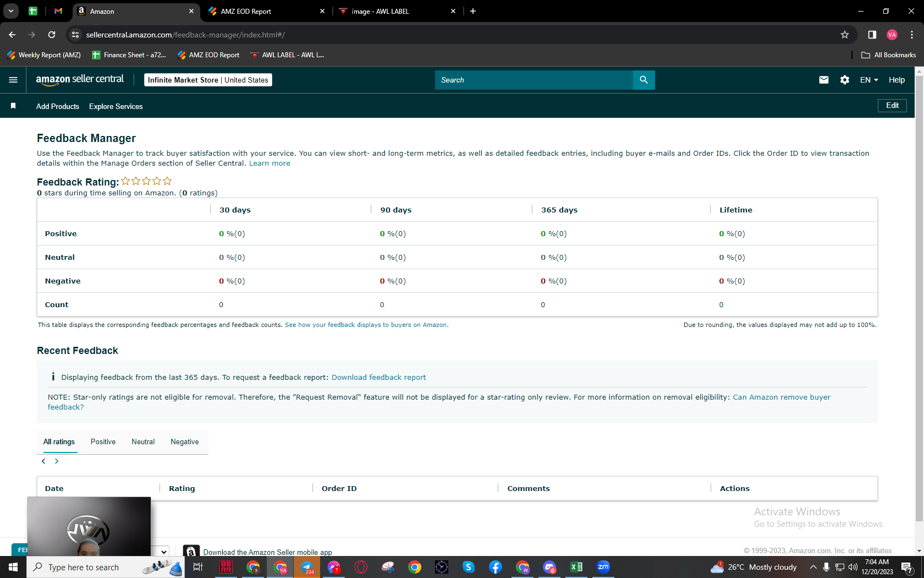Open the Seller Central hamburger menu
This screenshot has width=924, height=578.
(x=13, y=80)
